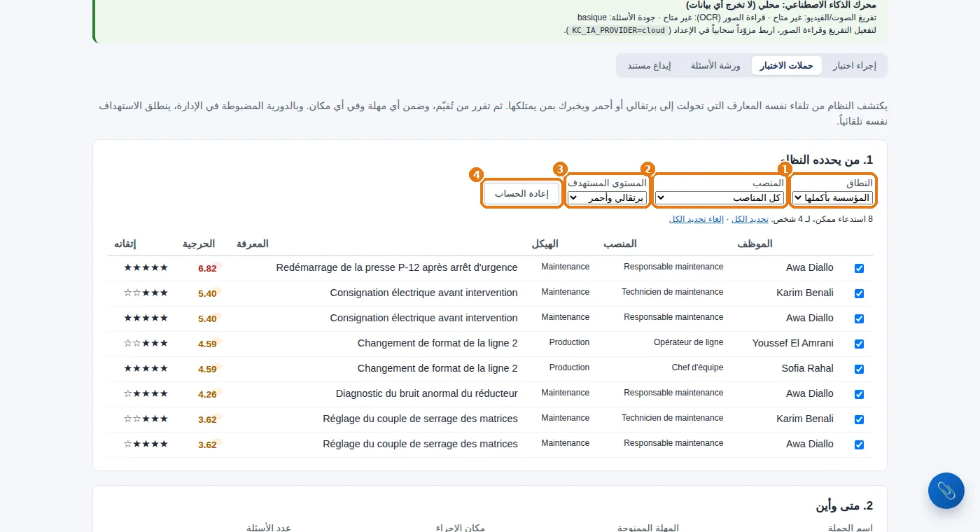Viewport: 980px width, 532px height.
Task: Click the 'الموظف' column header
Action: pos(755,244)
